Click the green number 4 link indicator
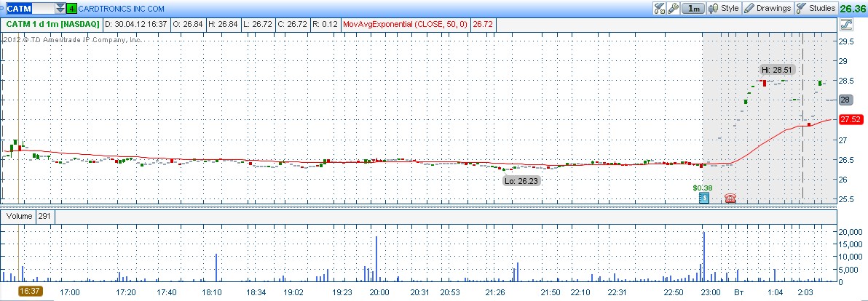 tap(71, 8)
